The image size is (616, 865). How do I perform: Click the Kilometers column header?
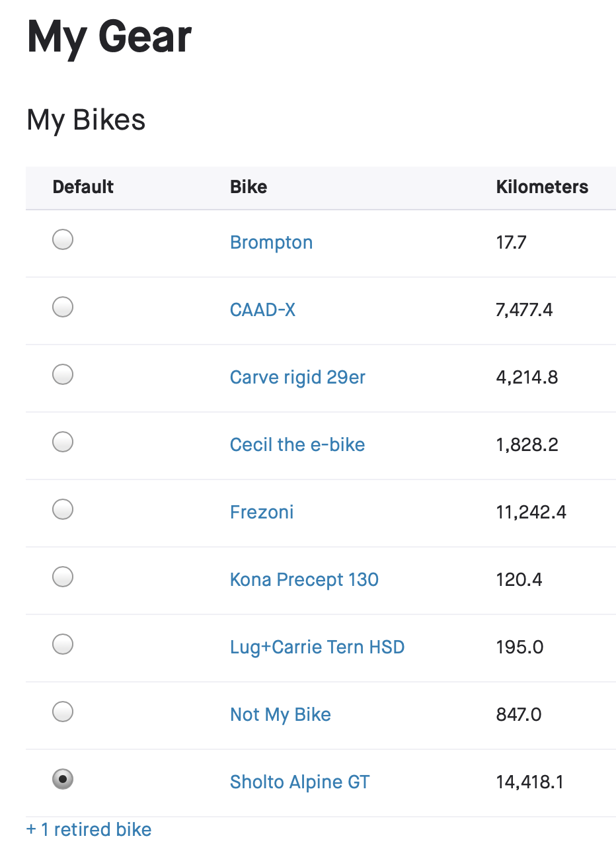[542, 187]
